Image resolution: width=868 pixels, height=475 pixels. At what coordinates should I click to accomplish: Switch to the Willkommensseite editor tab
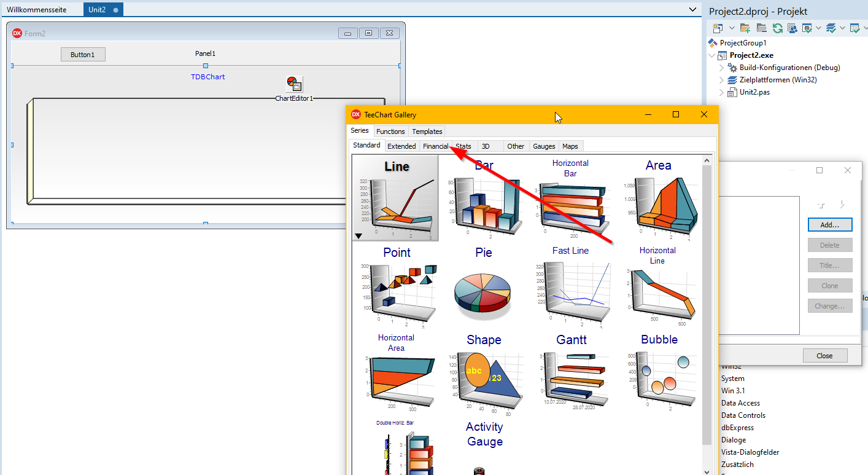[37, 10]
